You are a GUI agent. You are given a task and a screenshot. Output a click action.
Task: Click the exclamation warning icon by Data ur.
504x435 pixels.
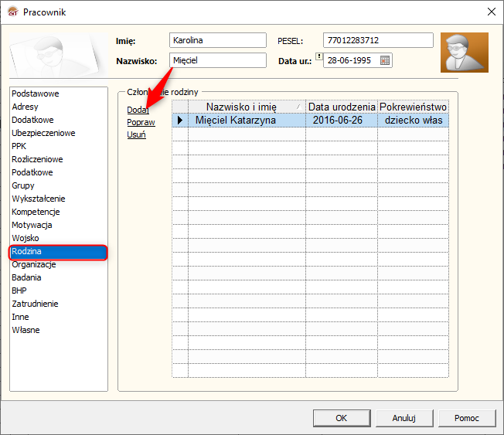(x=318, y=56)
